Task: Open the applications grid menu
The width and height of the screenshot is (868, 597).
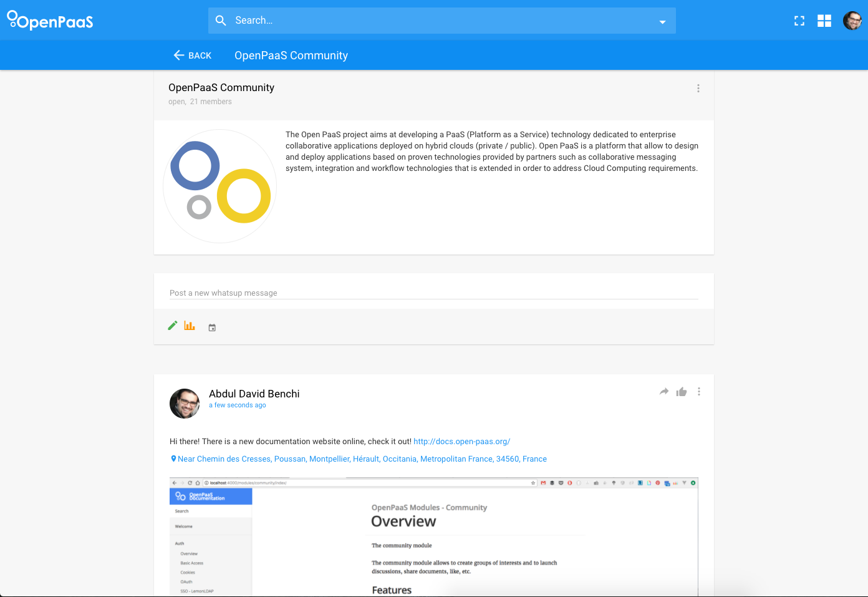Action: point(824,21)
